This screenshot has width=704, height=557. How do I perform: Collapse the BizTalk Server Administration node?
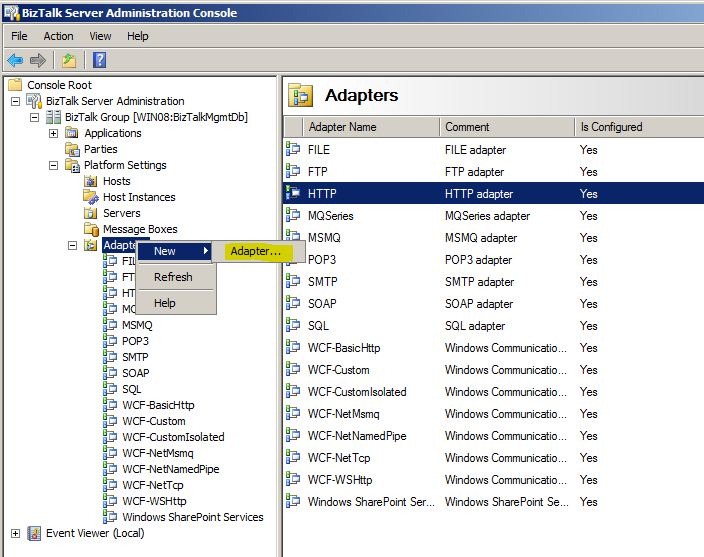point(16,101)
